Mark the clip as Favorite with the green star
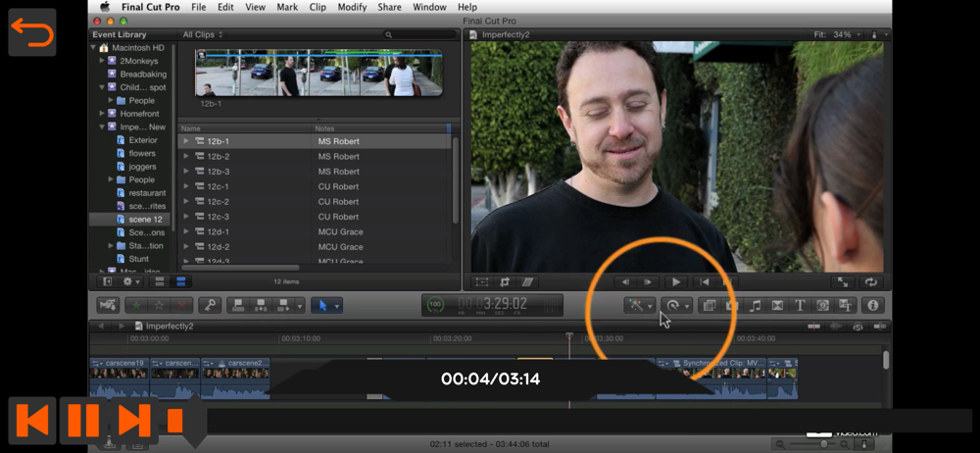 pos(136,305)
